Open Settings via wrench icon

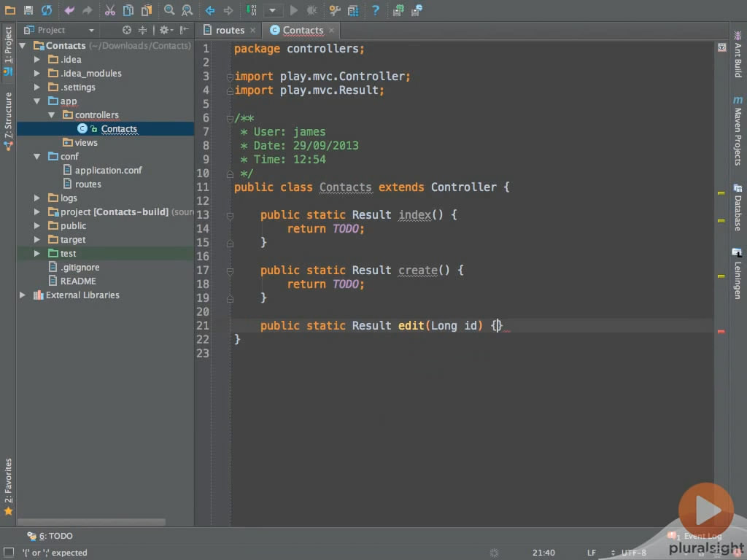[x=335, y=10]
